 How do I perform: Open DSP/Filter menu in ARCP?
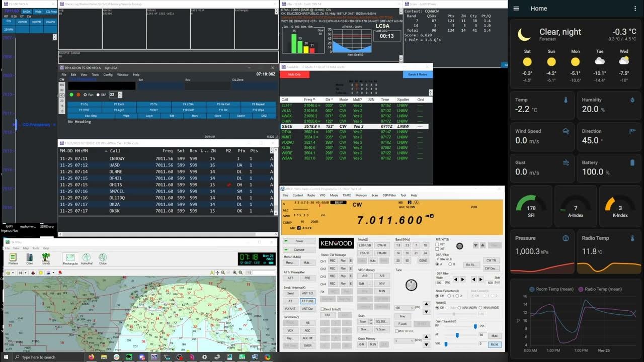pos(389,195)
